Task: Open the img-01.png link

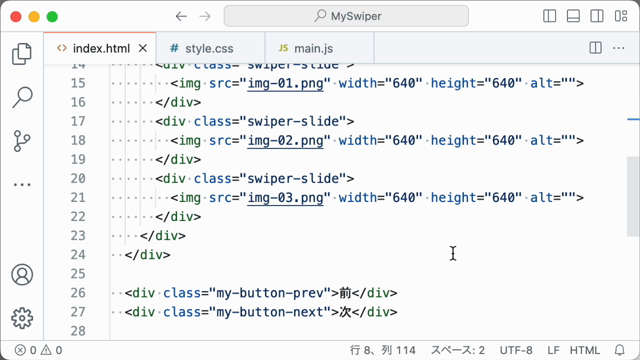Action: click(285, 83)
